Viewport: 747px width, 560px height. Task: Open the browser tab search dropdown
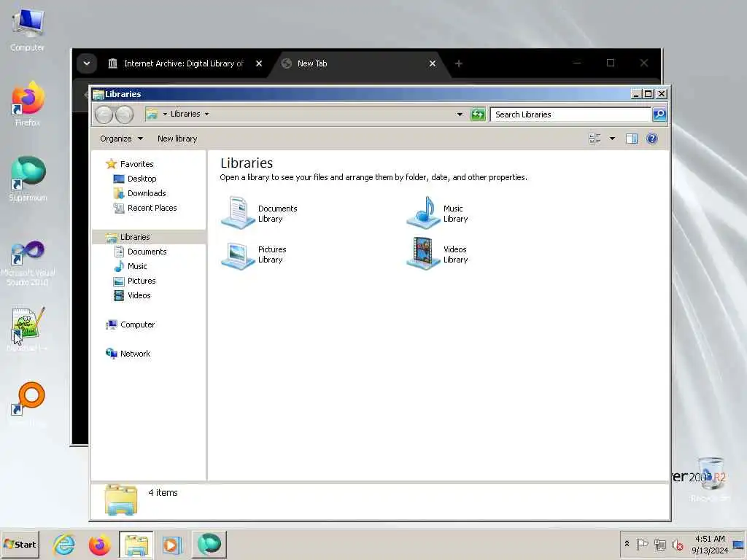coord(87,63)
